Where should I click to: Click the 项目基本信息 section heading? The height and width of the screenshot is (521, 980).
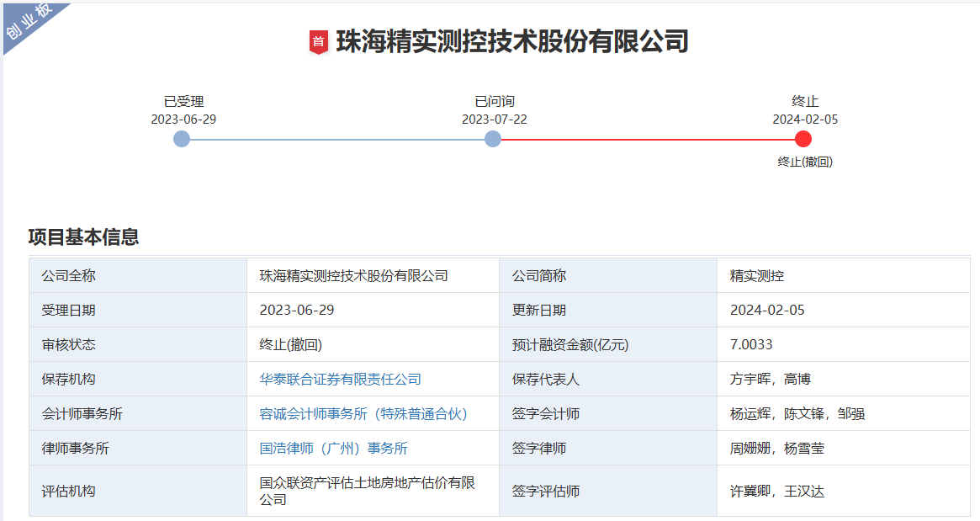coord(83,237)
